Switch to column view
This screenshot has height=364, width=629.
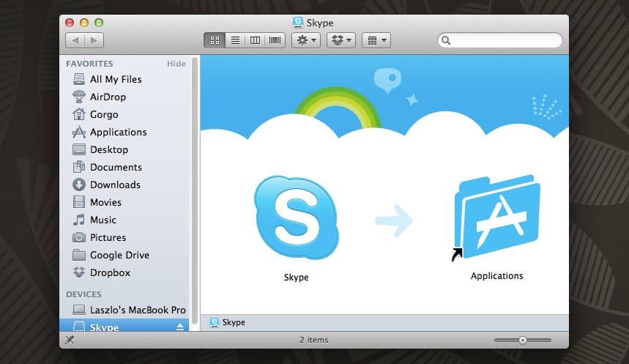(x=255, y=40)
